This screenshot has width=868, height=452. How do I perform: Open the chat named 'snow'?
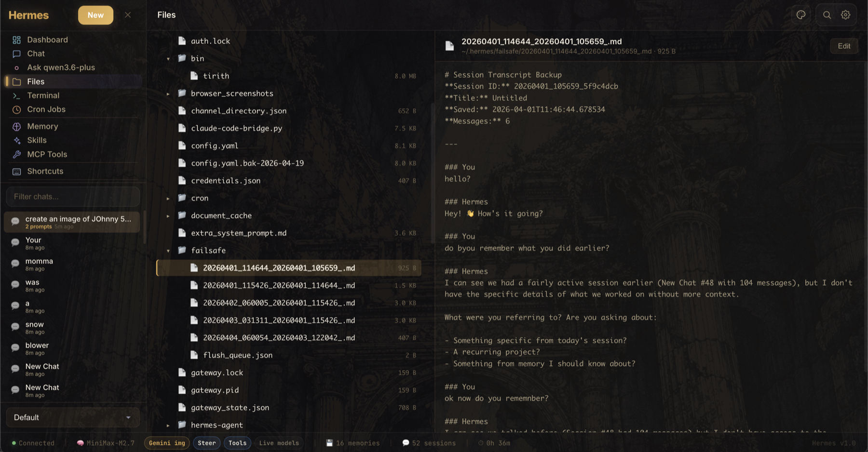click(x=72, y=327)
